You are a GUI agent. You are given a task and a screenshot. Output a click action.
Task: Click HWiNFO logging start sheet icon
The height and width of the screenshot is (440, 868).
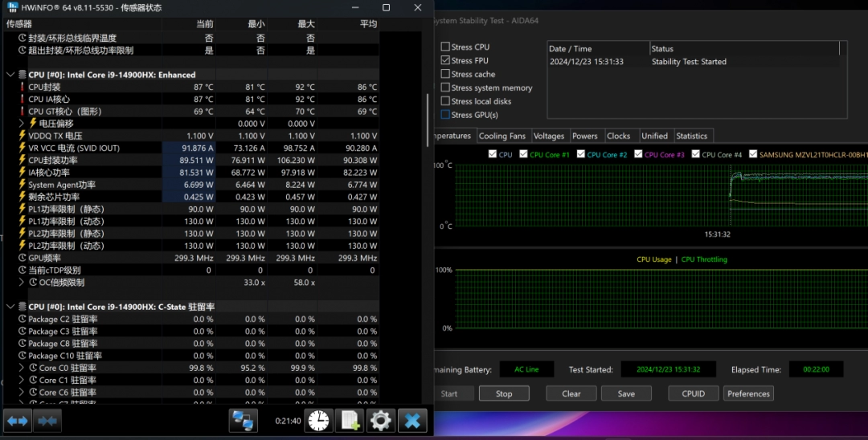350,422
